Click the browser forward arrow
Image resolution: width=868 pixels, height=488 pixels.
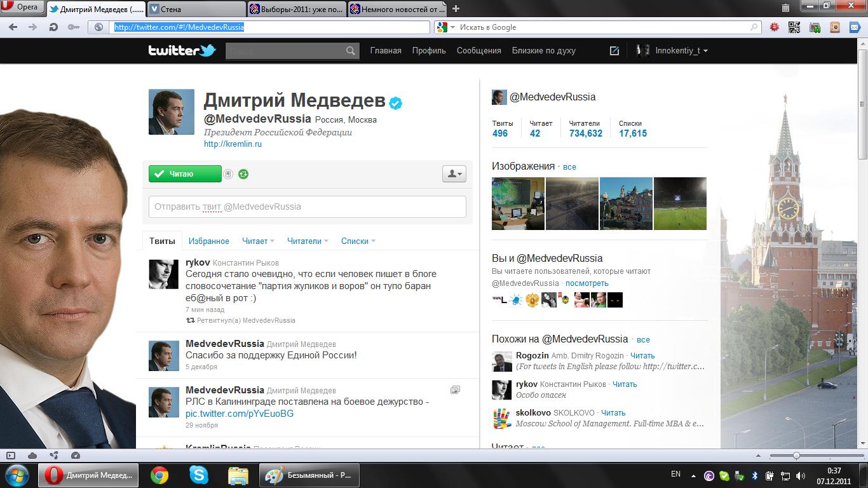click(x=33, y=27)
